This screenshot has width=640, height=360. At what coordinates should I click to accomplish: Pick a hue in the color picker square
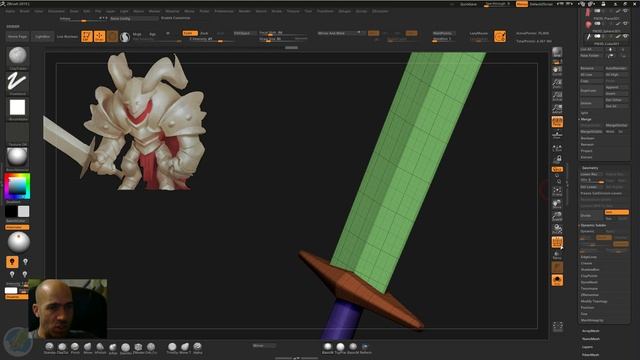17,186
